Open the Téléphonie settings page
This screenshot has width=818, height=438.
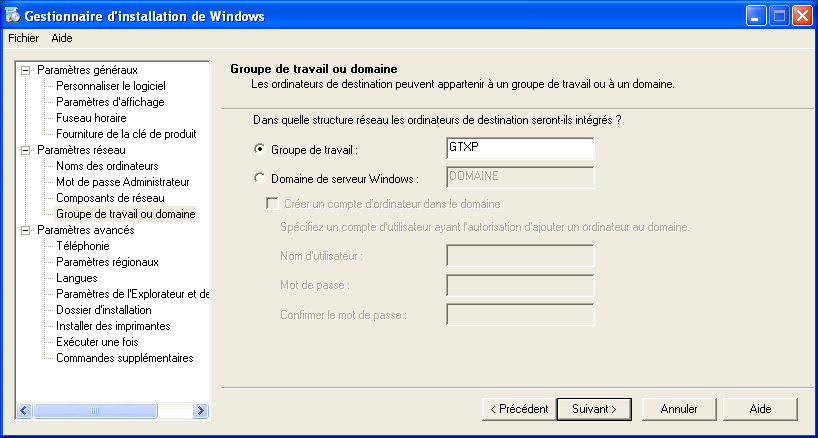point(83,246)
